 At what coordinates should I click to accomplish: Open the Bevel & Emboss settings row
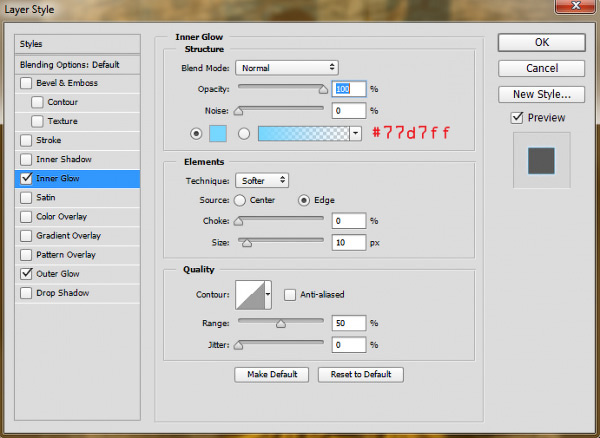[x=78, y=83]
